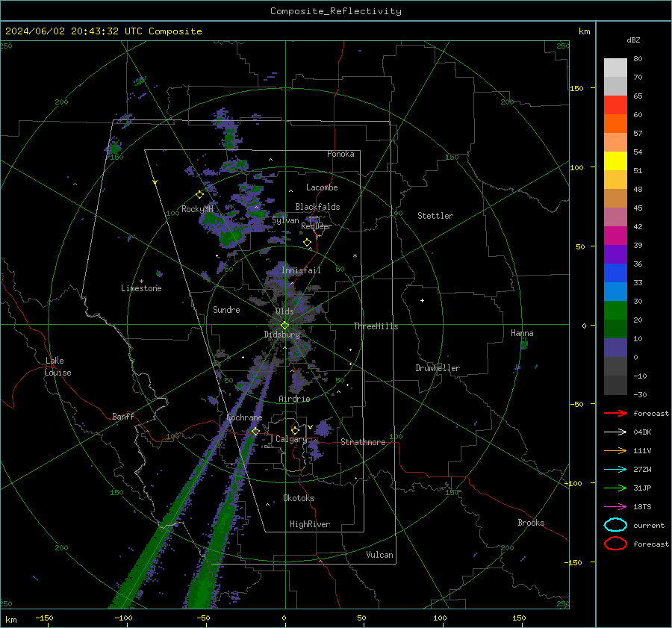The height and width of the screenshot is (628, 672).
Task: Pick the red 60–65 dBZ swatch
Action: [615, 105]
